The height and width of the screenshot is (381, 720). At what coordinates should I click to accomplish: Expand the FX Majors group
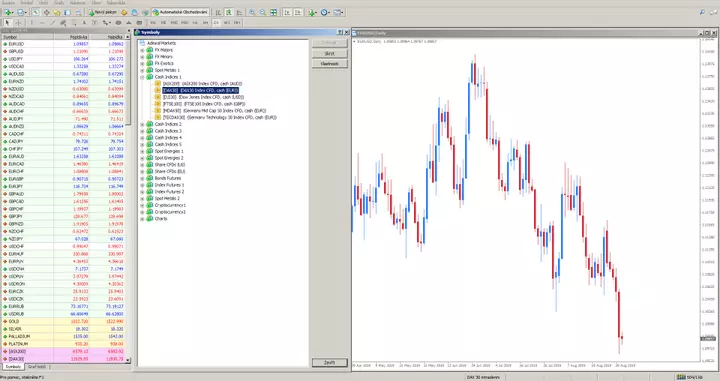point(142,50)
